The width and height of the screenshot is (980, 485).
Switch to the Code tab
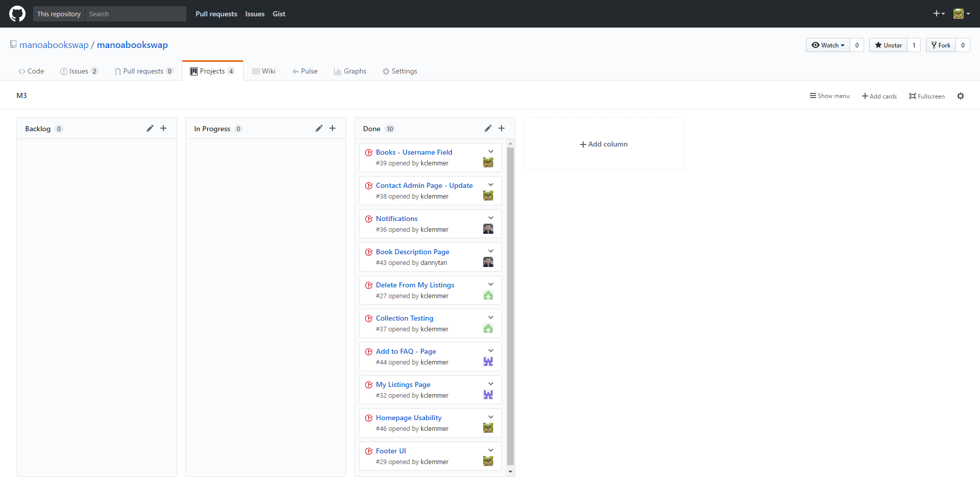pyautogui.click(x=31, y=71)
